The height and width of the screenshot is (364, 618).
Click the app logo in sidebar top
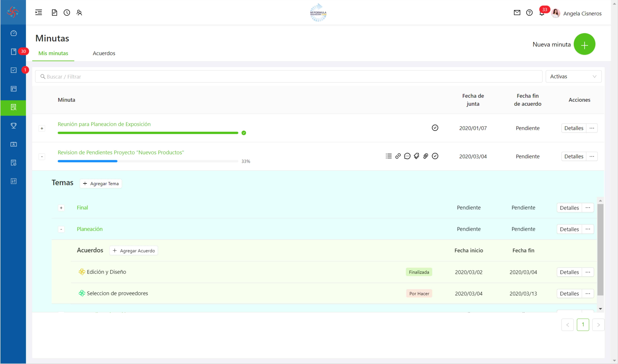[13, 12]
